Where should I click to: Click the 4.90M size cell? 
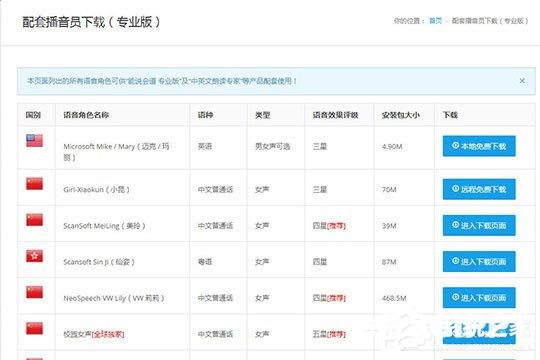click(x=392, y=146)
